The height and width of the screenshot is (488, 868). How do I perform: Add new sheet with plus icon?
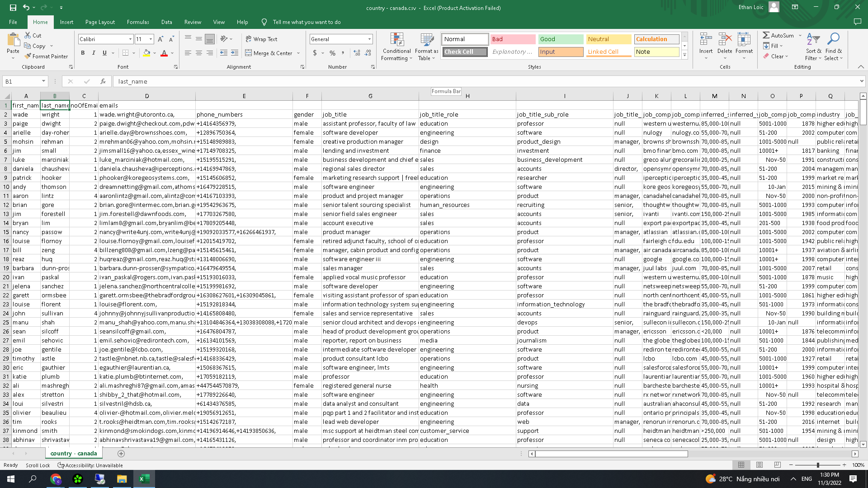(x=121, y=453)
